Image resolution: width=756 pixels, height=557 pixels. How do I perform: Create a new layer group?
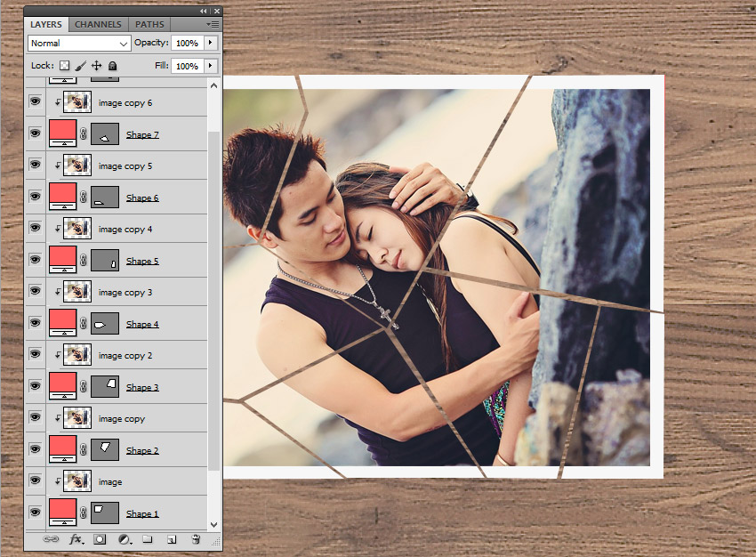[148, 539]
